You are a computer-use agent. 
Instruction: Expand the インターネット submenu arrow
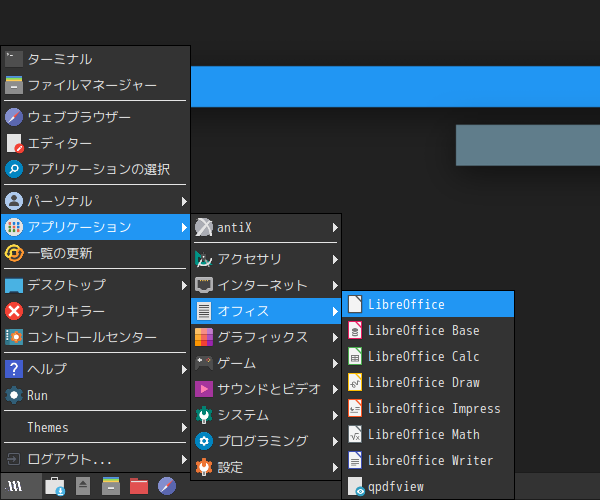[335, 285]
